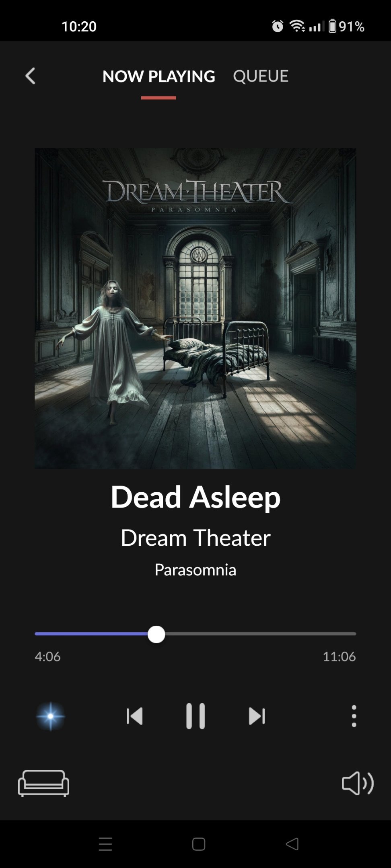The width and height of the screenshot is (391, 868).
Task: Switch to the QUEUE tab
Action: (x=261, y=76)
